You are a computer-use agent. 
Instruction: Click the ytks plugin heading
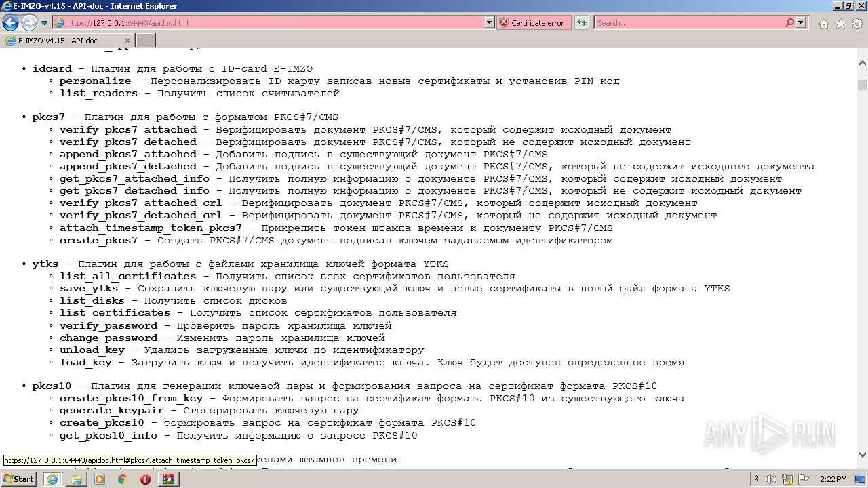point(45,264)
